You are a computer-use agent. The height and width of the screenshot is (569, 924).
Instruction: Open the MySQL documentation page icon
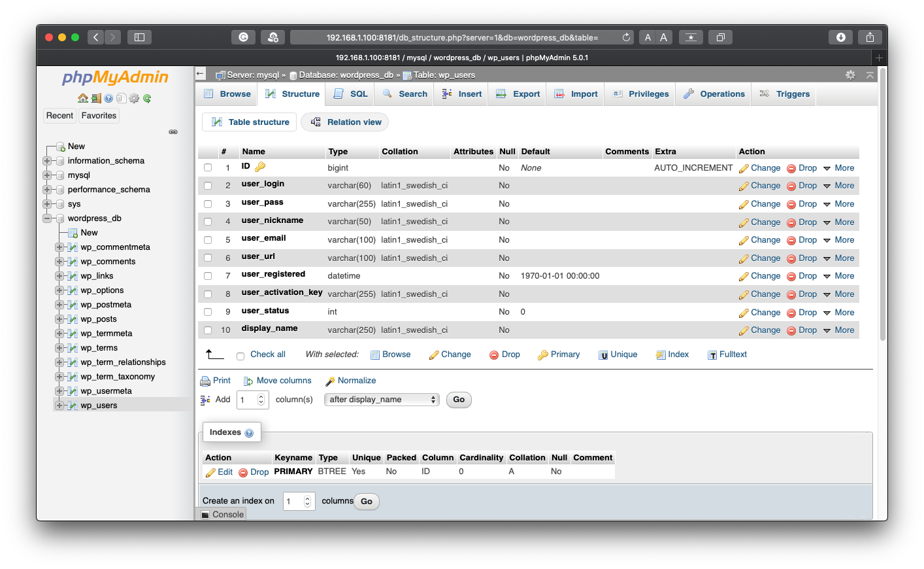pos(121,98)
